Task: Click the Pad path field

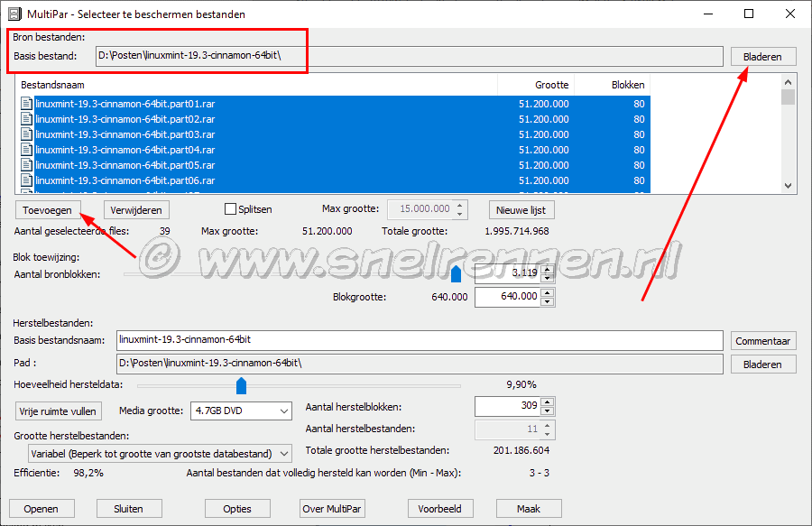Action: 420,364
